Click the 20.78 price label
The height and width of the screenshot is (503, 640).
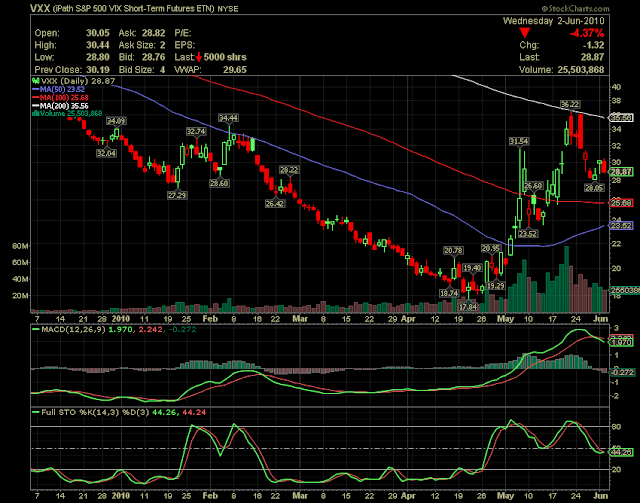[453, 250]
